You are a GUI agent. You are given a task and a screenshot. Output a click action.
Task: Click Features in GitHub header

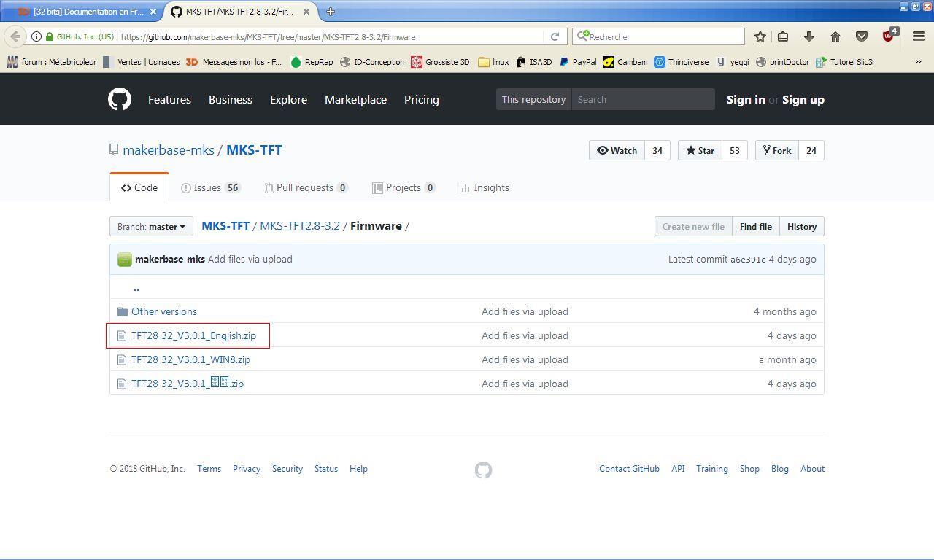click(x=169, y=99)
